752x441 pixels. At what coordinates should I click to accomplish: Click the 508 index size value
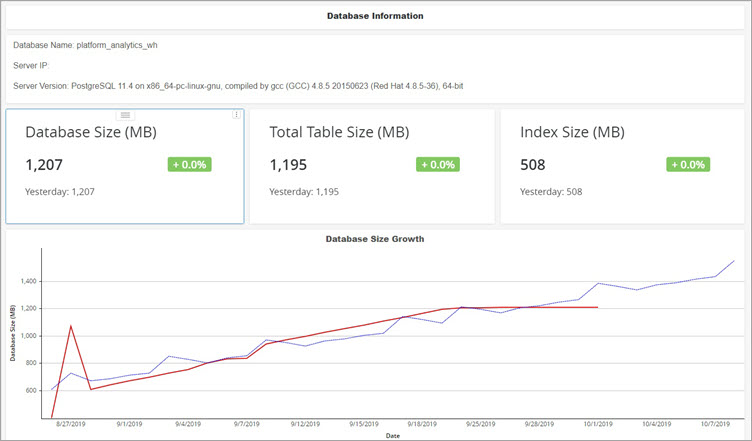[534, 164]
